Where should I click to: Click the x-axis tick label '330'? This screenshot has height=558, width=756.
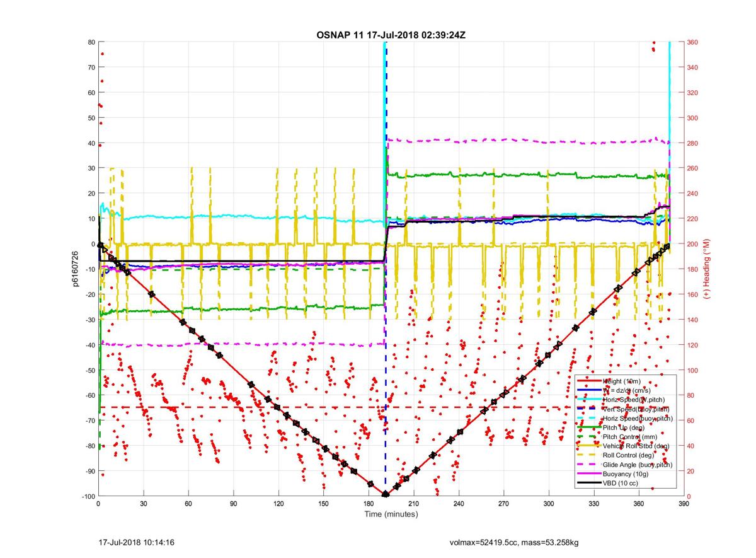pyautogui.click(x=594, y=504)
